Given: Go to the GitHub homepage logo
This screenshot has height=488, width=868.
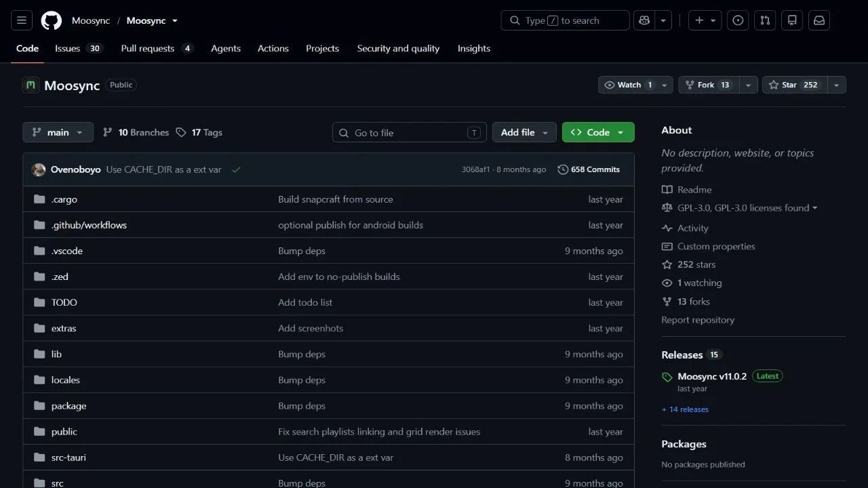Looking at the screenshot, I should click(52, 20).
